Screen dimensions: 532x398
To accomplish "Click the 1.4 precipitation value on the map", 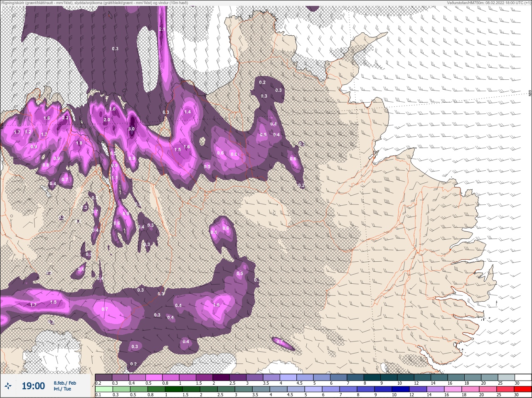I will pos(187,112).
